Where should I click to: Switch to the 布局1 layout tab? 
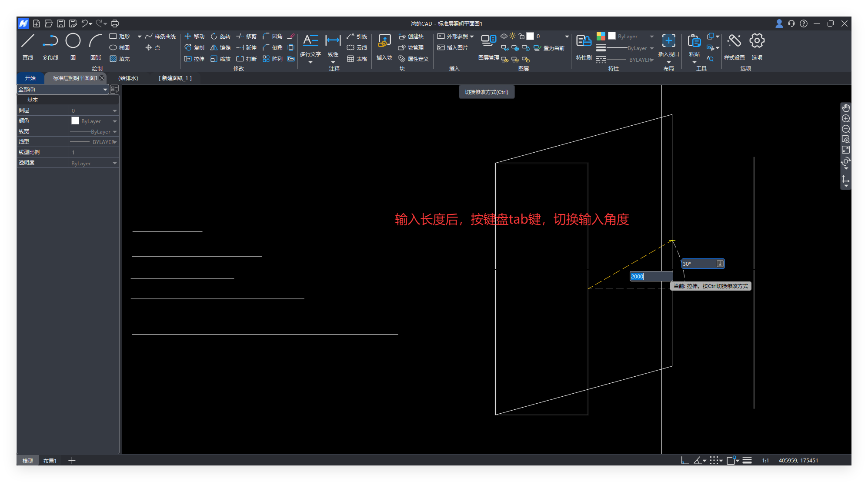[x=50, y=461]
